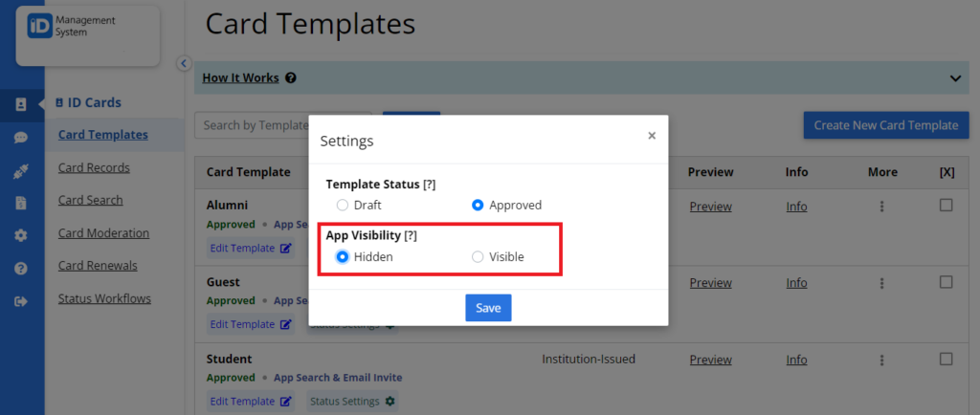
Task: Tick the Guest row checkbox
Action: coord(947,282)
